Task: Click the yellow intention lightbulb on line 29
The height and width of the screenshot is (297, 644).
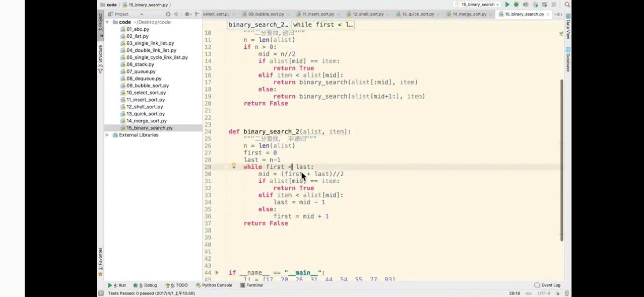Action: pos(234,166)
